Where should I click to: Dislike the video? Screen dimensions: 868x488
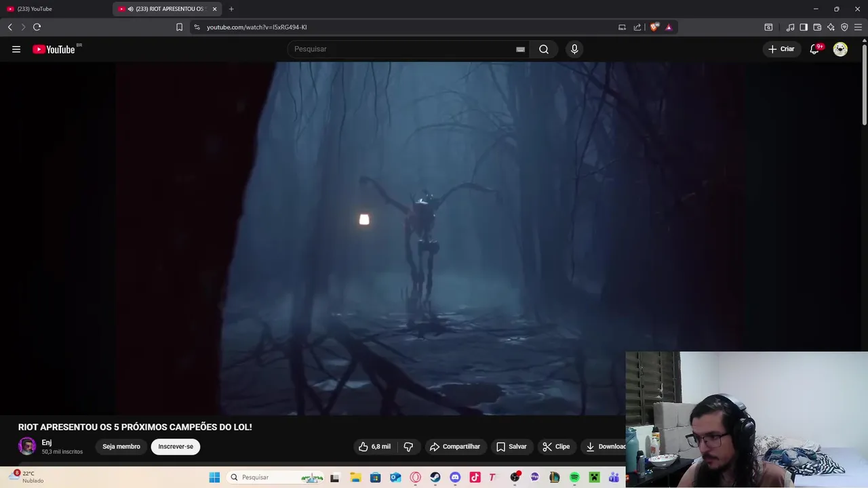click(408, 447)
